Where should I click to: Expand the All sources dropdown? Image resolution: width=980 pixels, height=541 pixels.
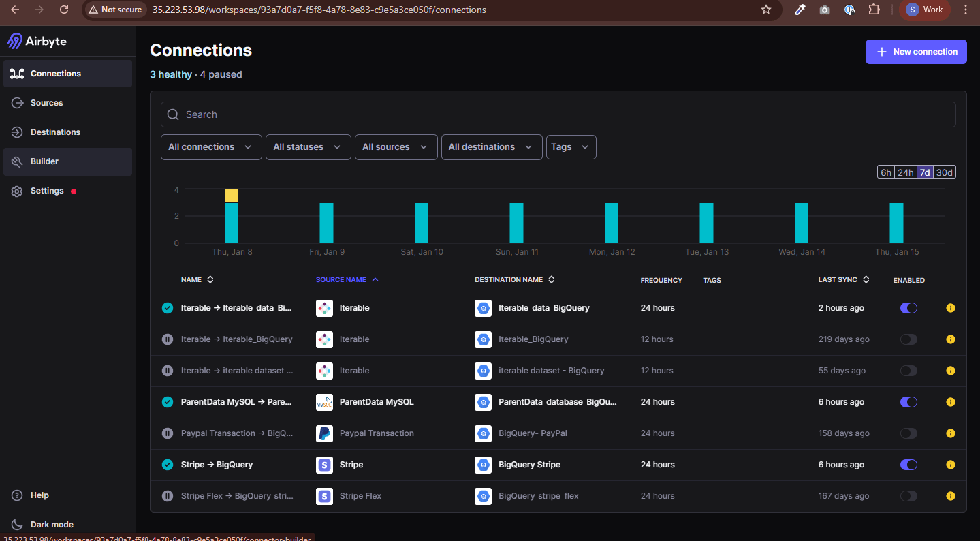point(396,147)
